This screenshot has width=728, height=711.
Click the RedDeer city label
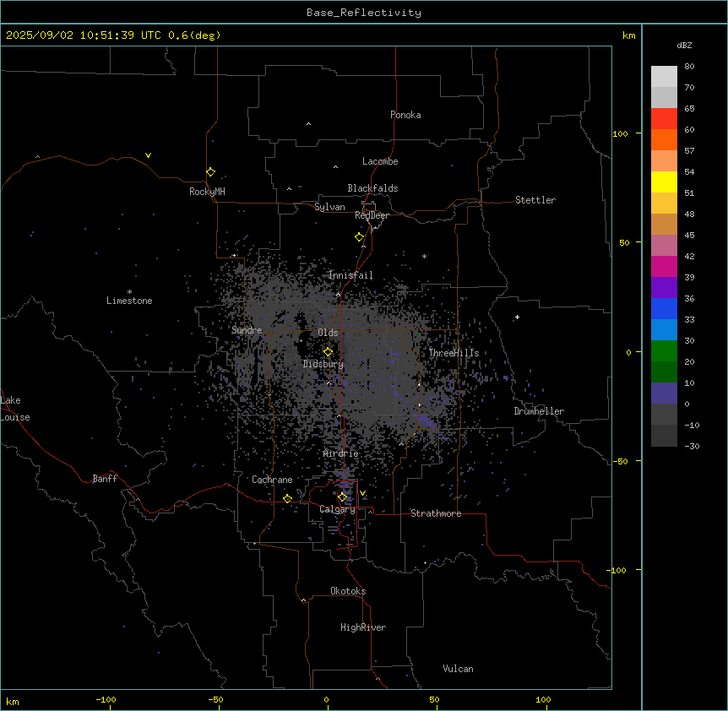372,215
